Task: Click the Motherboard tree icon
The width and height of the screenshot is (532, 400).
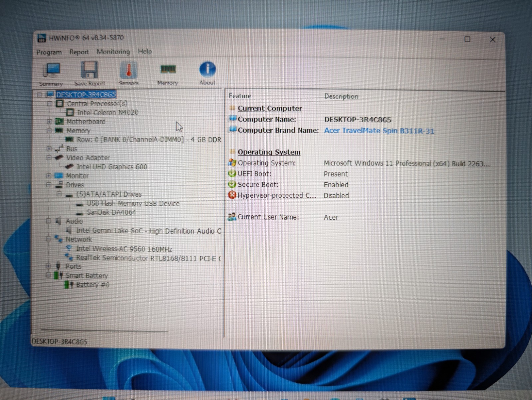Action: pos(60,122)
